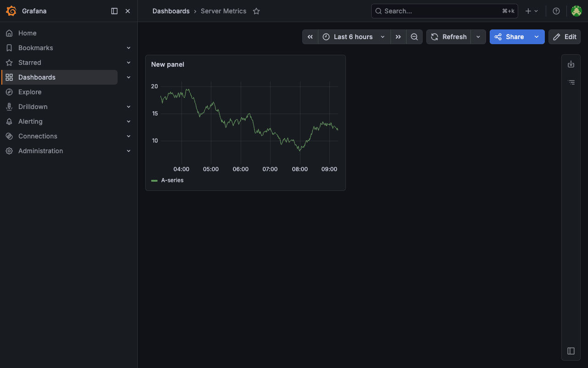Click the Edit dashboard button
Screen dimensions: 588x368
(565, 37)
